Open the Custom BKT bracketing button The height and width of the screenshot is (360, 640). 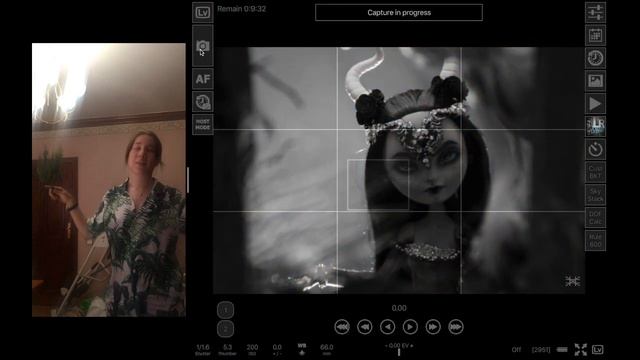pyautogui.click(x=595, y=172)
